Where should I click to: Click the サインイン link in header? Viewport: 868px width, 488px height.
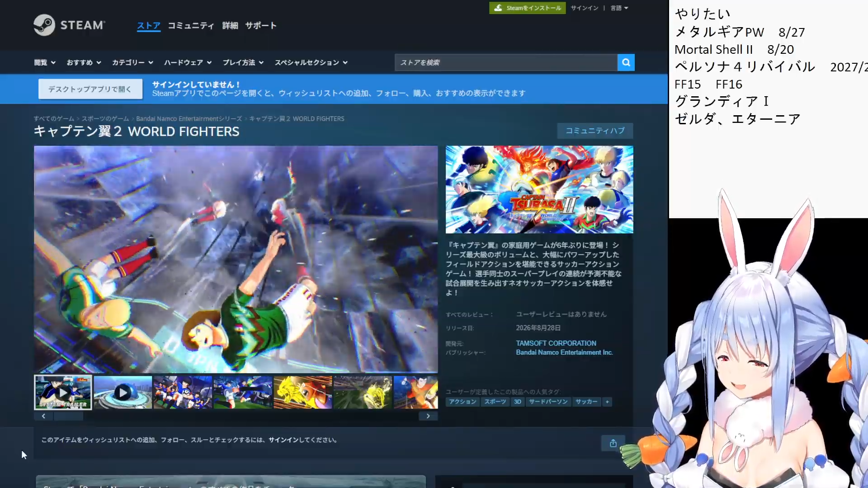tap(584, 8)
